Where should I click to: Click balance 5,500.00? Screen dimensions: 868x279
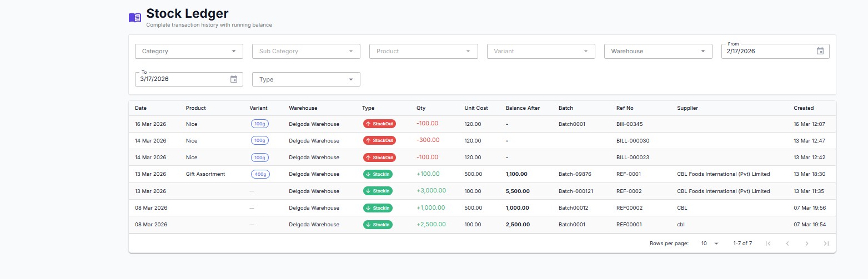[518, 191]
